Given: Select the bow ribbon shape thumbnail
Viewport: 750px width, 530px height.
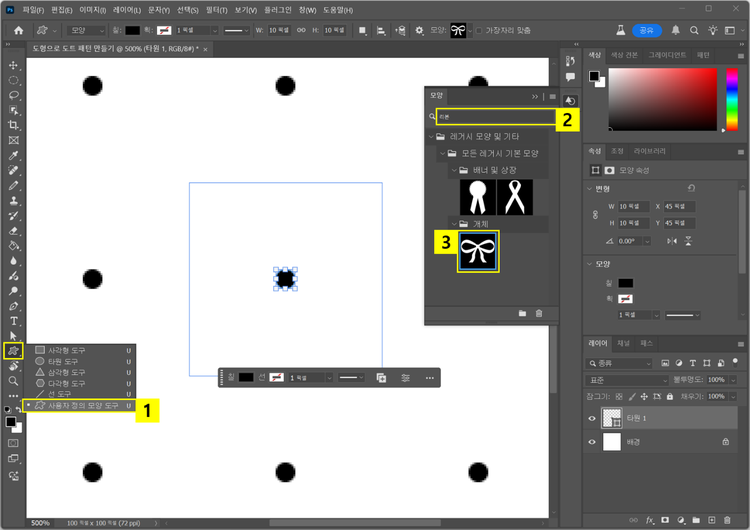Looking at the screenshot, I should tap(478, 251).
